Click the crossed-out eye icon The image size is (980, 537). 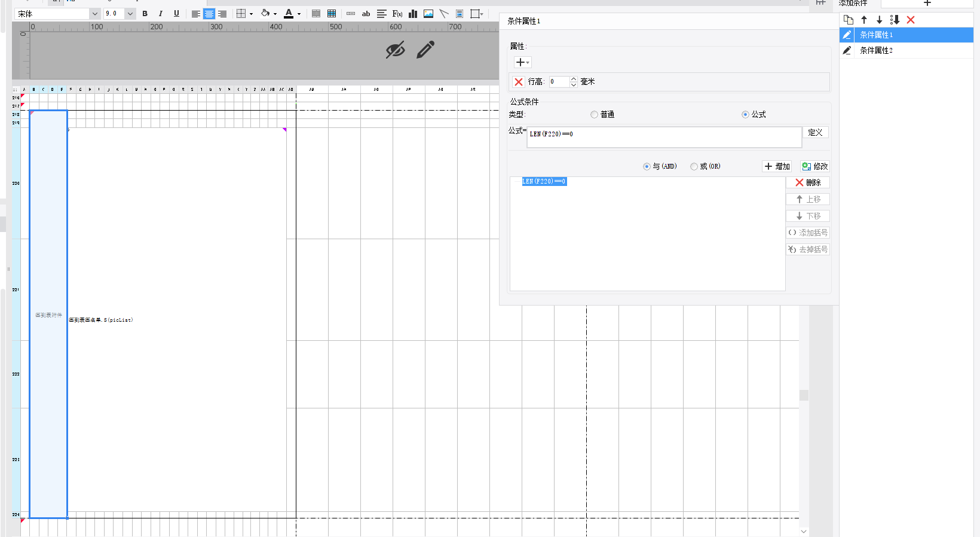point(395,50)
